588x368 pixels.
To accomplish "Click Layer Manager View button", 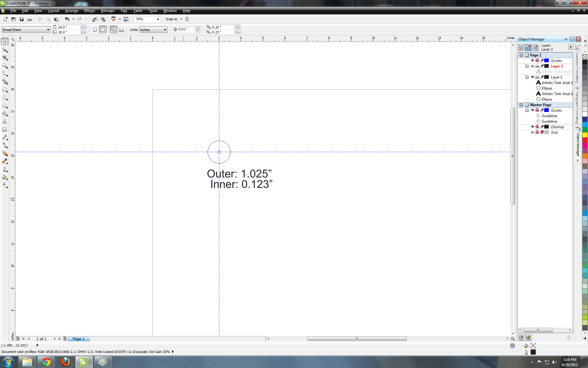I will coord(535,48).
